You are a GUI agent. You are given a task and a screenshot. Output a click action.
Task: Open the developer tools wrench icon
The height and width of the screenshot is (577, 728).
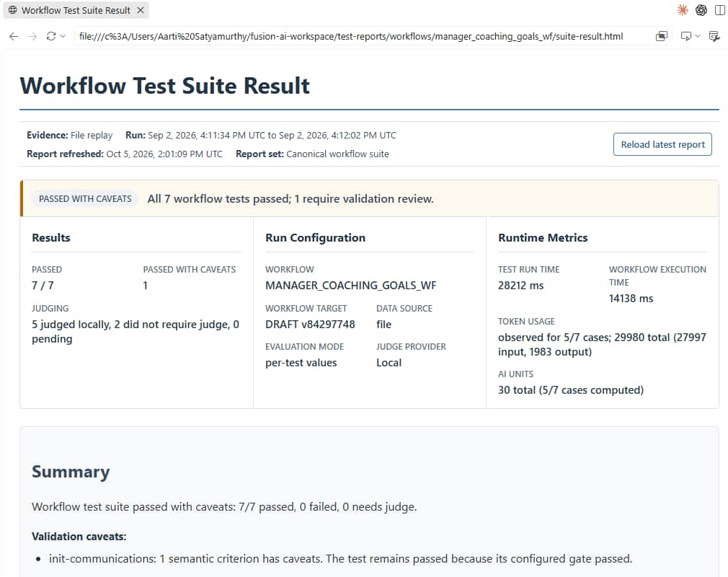click(714, 36)
